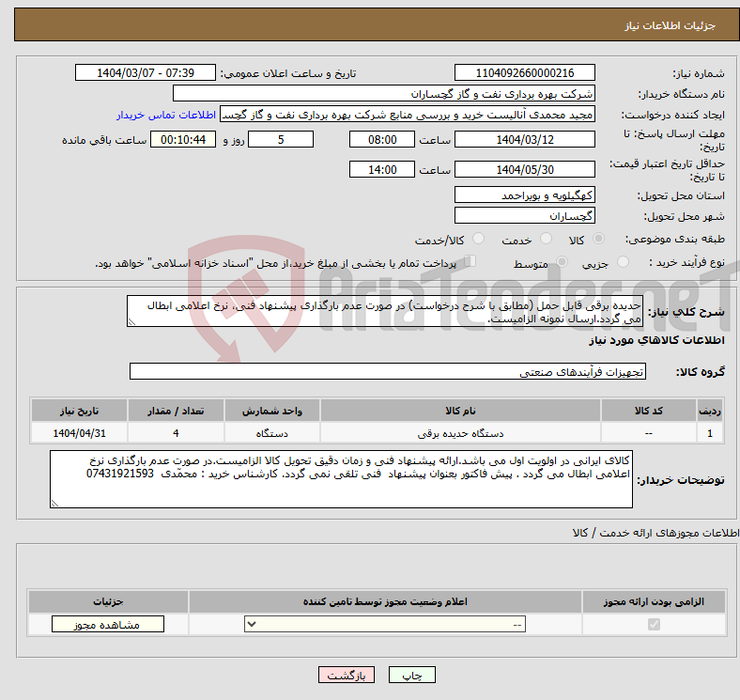The height and width of the screenshot is (700, 740).
Task: Click the deadline hour field 08:00
Action: (x=382, y=140)
